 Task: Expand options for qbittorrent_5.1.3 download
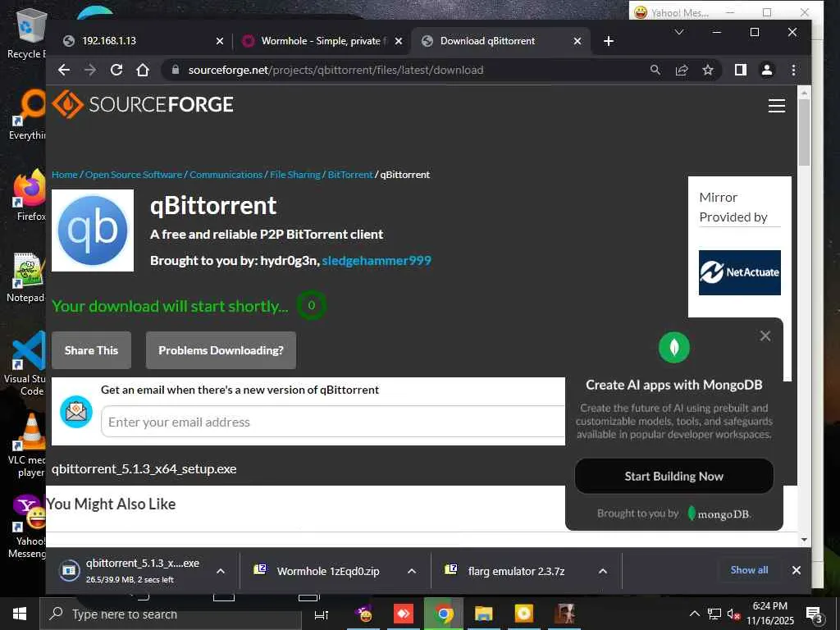[x=220, y=571]
